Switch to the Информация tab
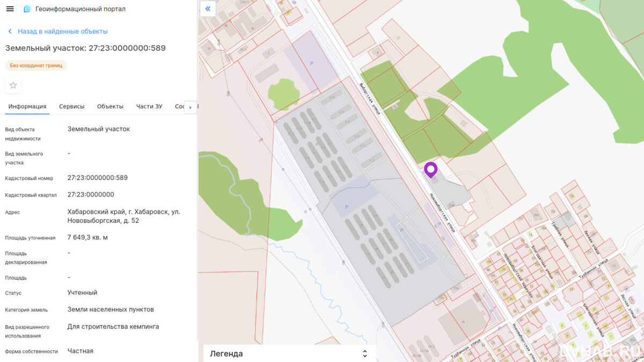The height and width of the screenshot is (362, 644). tap(27, 106)
